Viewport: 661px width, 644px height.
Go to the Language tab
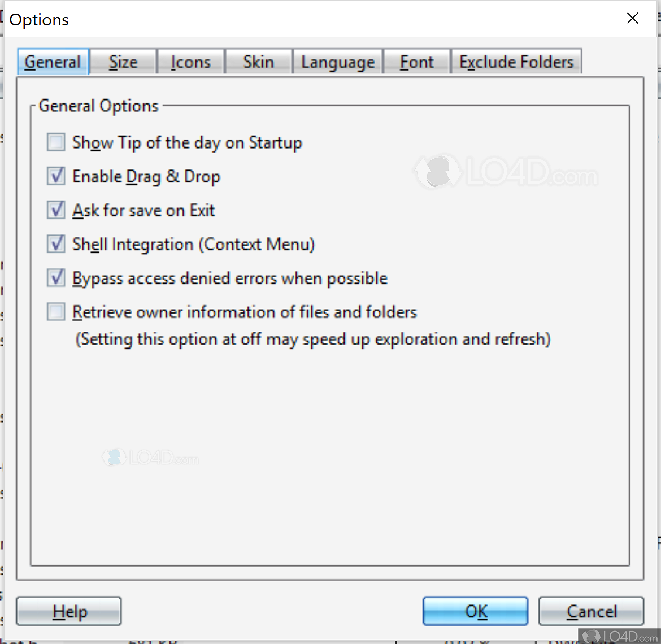337,62
